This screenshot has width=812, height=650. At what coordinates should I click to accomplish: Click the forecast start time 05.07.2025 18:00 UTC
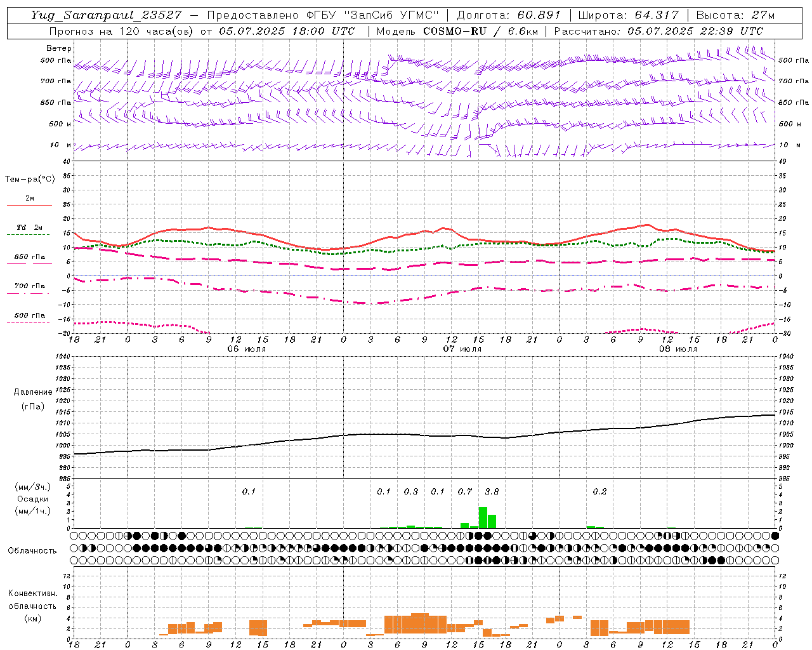click(x=286, y=31)
